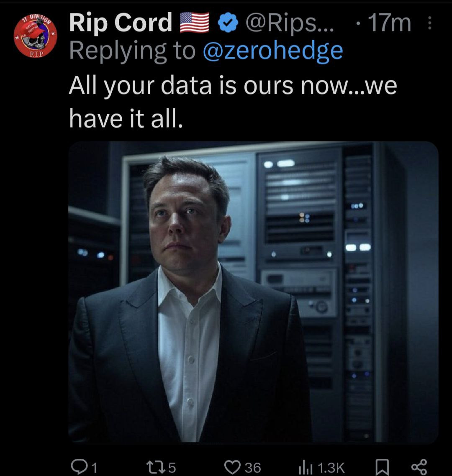
Task: Click the like count of 36
Action: 252,467
